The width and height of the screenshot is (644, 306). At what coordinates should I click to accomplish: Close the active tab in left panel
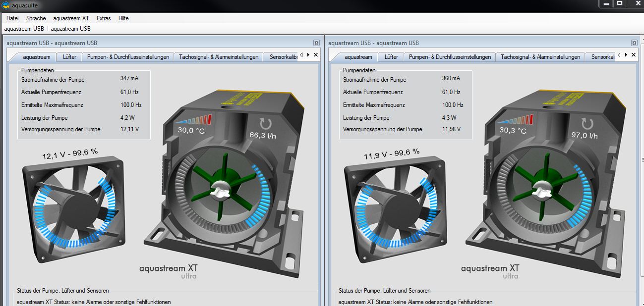click(x=316, y=55)
